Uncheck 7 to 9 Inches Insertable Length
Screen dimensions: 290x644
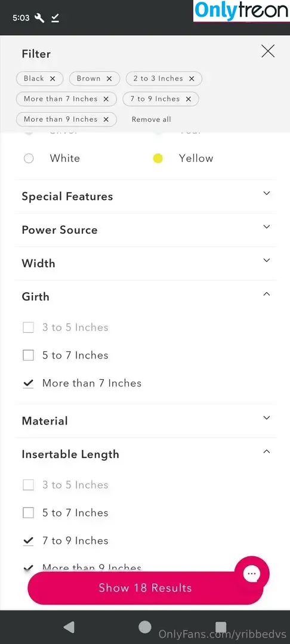(x=28, y=541)
